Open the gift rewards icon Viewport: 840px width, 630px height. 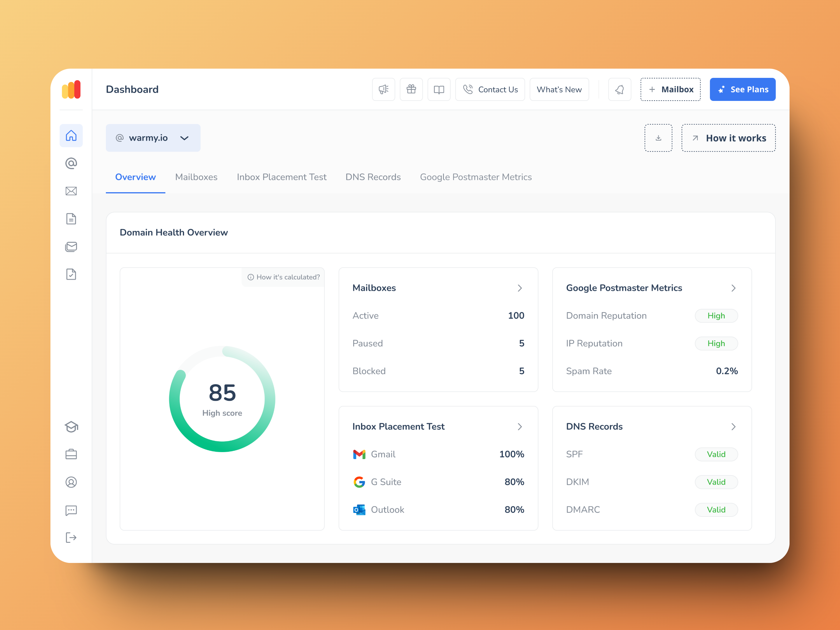pos(411,90)
